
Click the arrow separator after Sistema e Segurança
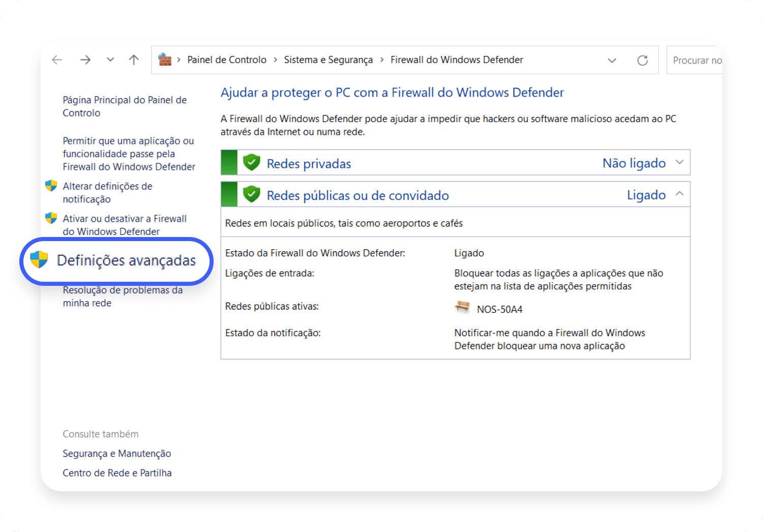382,60
